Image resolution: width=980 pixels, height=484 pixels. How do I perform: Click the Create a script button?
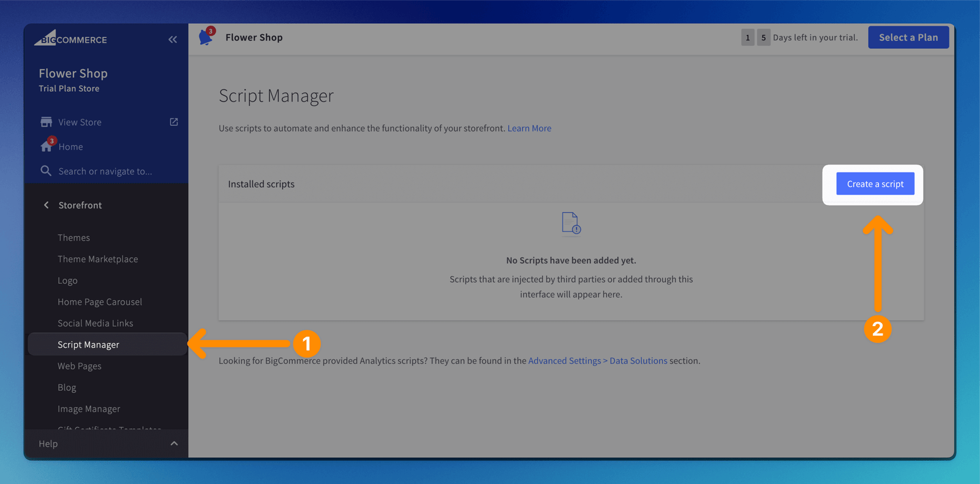pos(875,184)
